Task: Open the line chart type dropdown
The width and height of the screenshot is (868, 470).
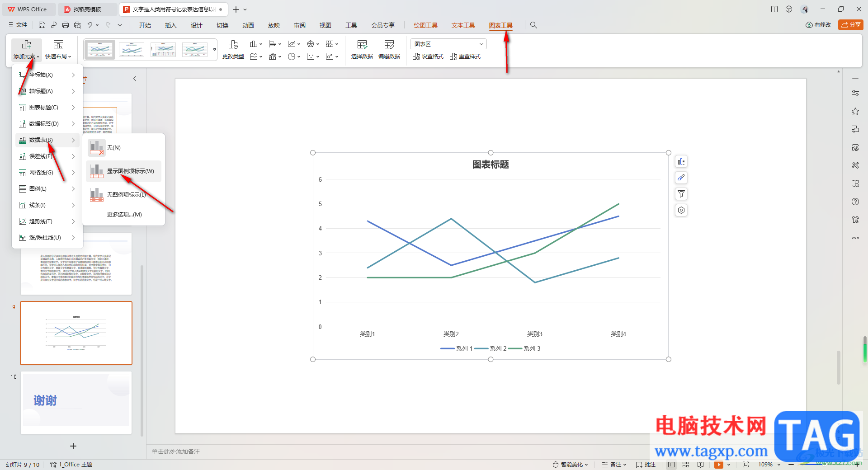Action: (x=294, y=44)
